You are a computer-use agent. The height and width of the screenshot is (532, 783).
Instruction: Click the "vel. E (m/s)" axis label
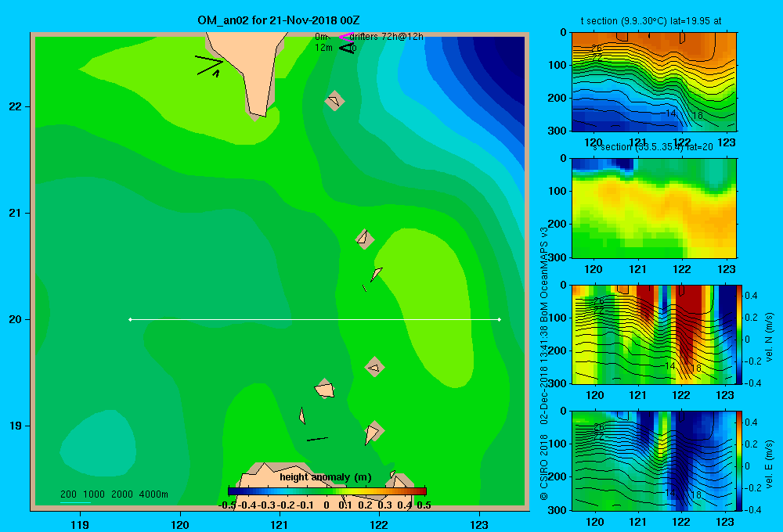pyautogui.click(x=769, y=464)
